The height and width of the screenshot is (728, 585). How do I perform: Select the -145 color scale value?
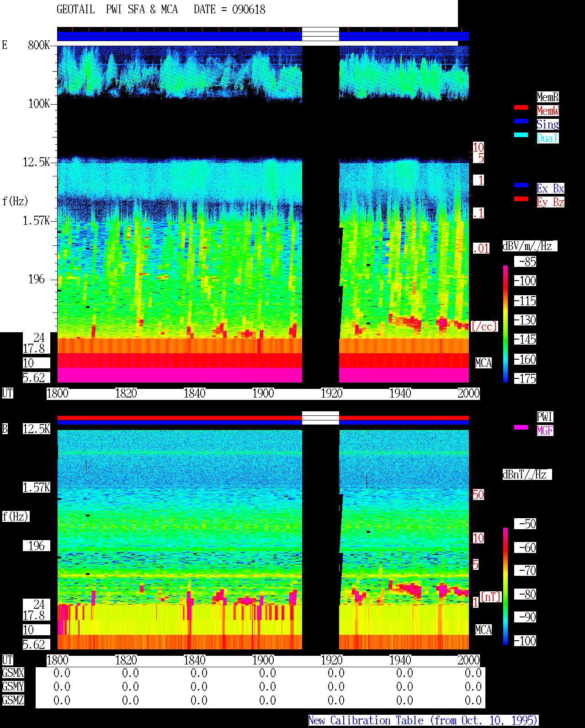point(525,339)
